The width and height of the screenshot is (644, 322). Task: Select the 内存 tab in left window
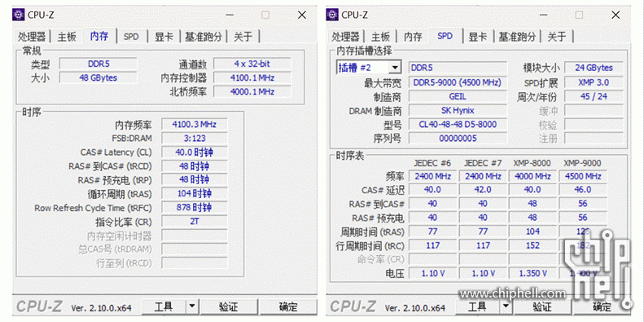pos(99,36)
